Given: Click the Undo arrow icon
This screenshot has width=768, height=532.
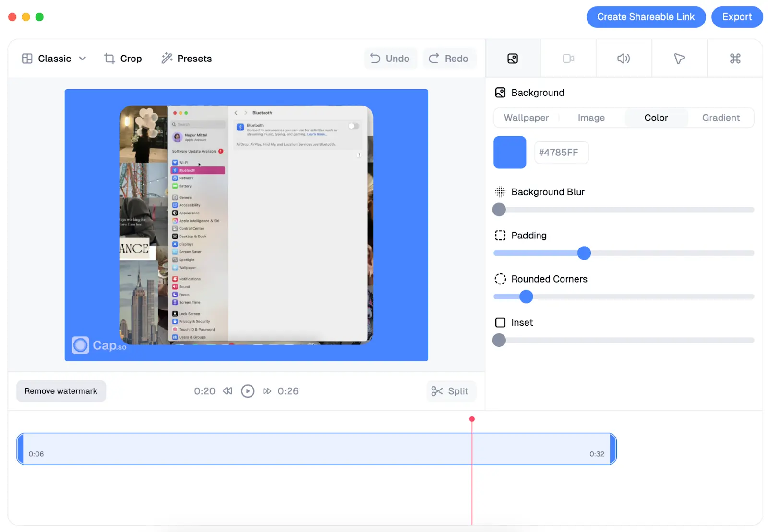Looking at the screenshot, I should point(375,58).
